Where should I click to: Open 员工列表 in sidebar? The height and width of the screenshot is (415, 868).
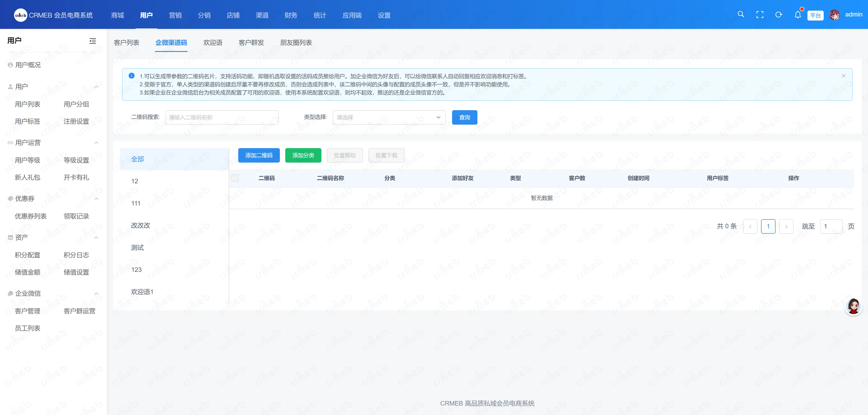28,328
